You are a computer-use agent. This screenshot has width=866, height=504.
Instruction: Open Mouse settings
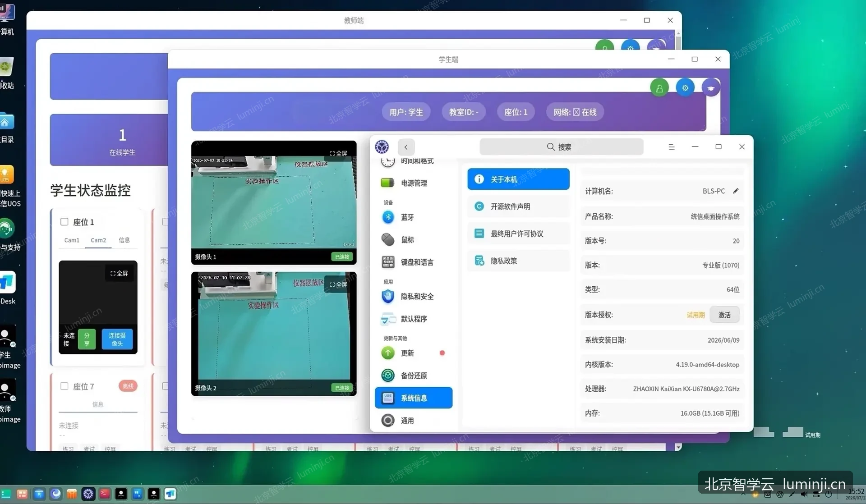tap(414, 240)
